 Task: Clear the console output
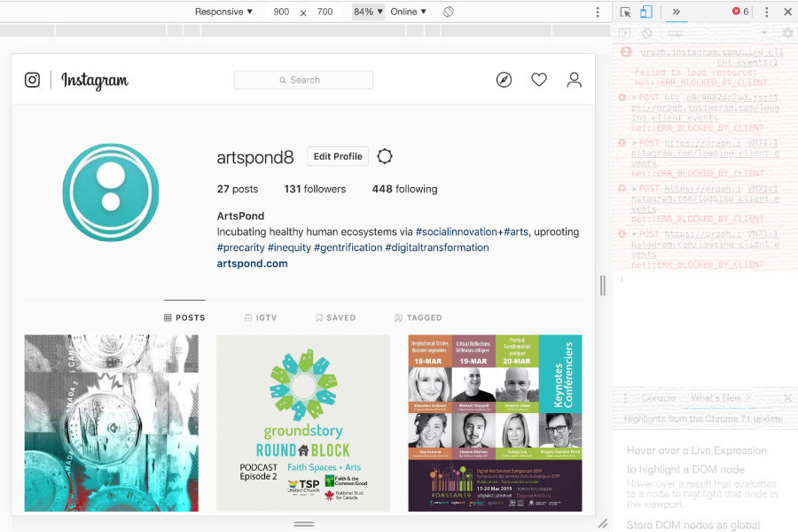(647, 33)
